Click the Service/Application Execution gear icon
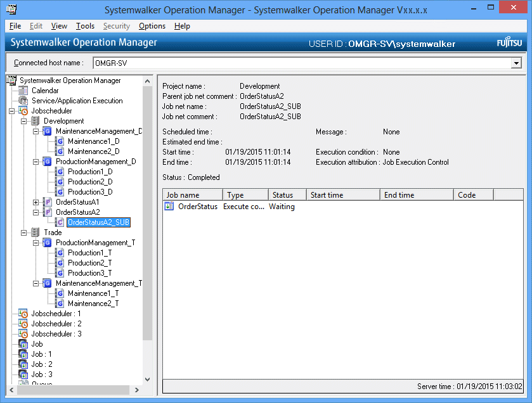This screenshot has width=532, height=403. point(23,101)
